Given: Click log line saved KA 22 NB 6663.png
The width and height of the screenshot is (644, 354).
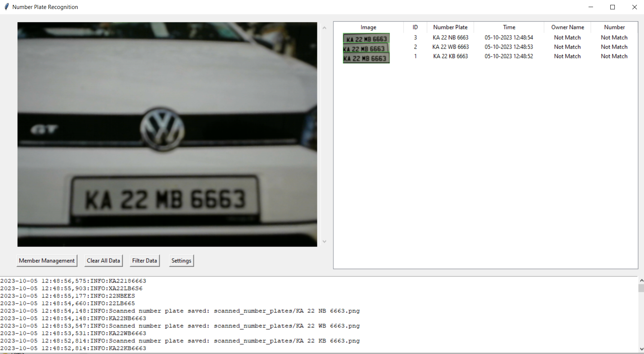Looking at the screenshot, I should point(180,311).
